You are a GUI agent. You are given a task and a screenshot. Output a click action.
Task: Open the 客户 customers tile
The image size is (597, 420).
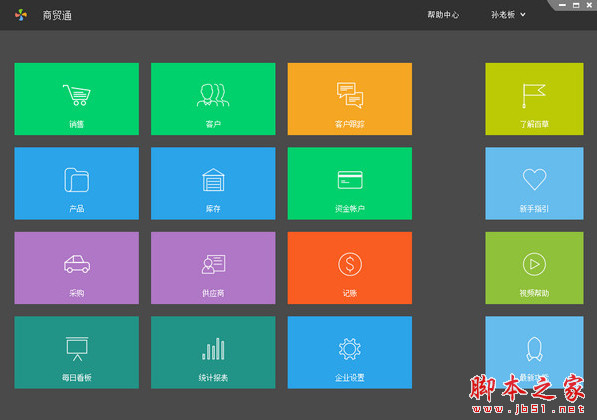pos(213,99)
